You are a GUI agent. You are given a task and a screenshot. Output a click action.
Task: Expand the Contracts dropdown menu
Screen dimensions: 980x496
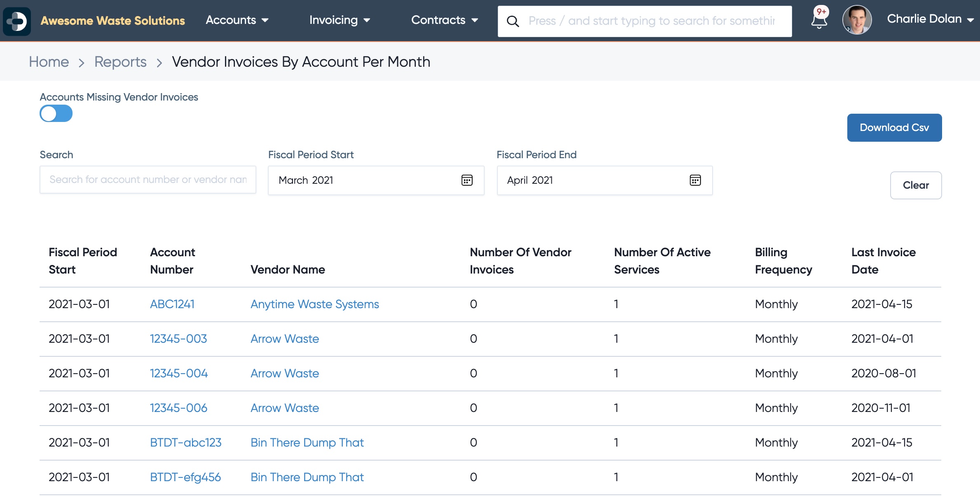(x=445, y=20)
